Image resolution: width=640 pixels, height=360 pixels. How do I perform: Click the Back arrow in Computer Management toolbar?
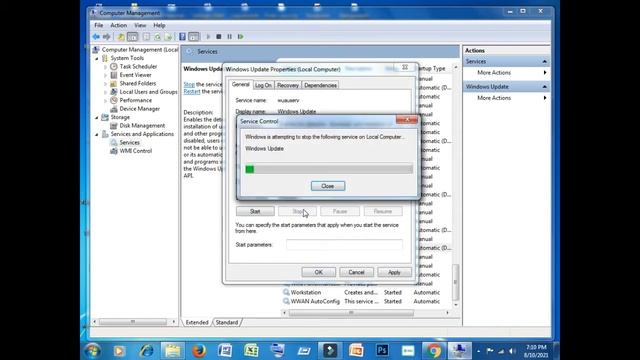96,37
